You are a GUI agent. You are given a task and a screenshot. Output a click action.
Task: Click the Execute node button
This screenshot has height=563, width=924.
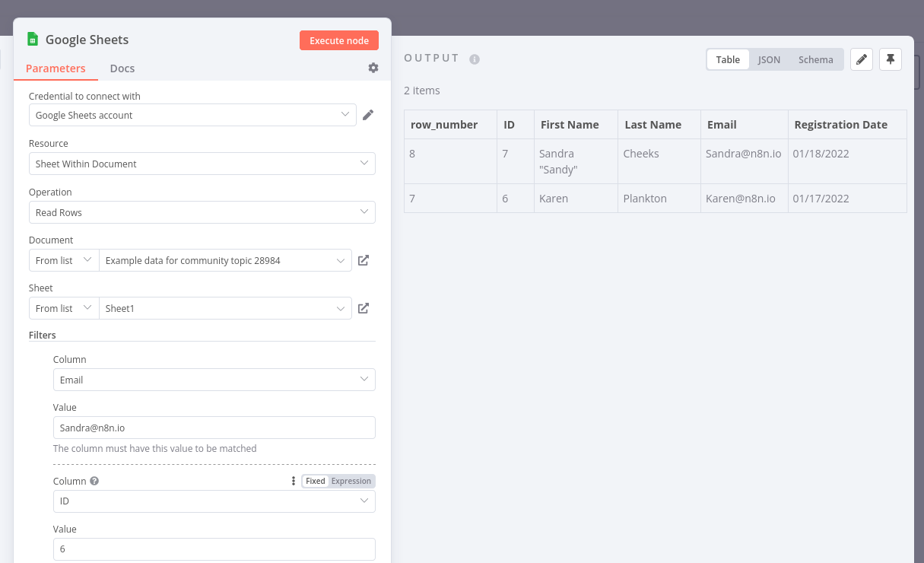pyautogui.click(x=339, y=40)
